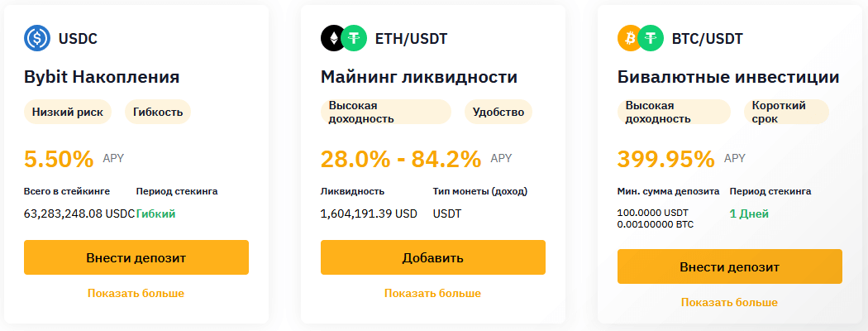
Task: Click the Bitcoin icon in BTC/USDT card
Action: (x=629, y=38)
